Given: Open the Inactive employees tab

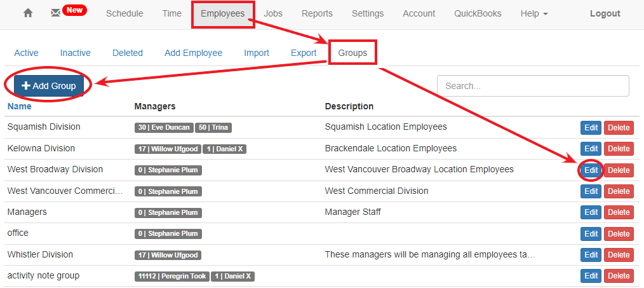Looking at the screenshot, I should pos(75,53).
